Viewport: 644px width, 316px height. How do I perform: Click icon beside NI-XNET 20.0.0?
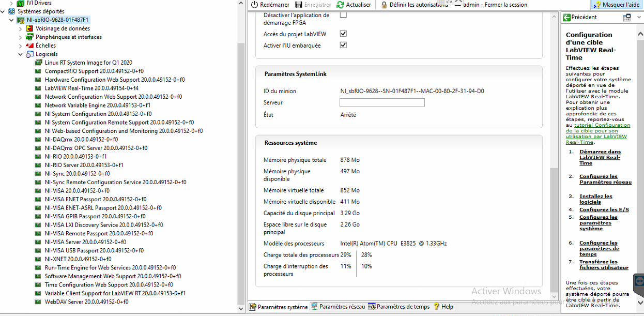click(38, 259)
